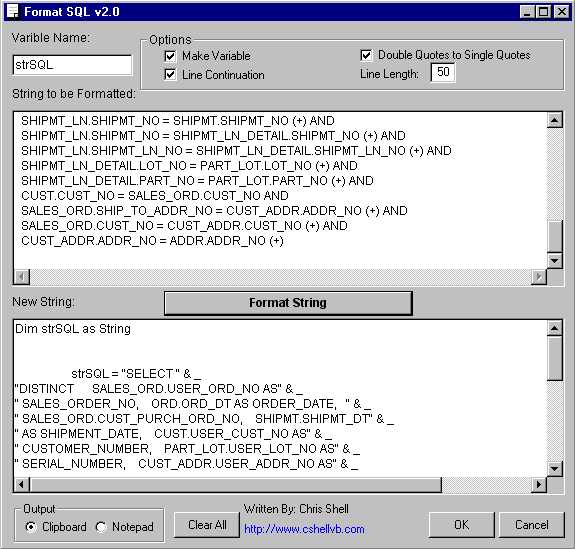Select the Clipboard output option
Image resolution: width=575 pixels, height=549 pixels.
click(x=31, y=527)
